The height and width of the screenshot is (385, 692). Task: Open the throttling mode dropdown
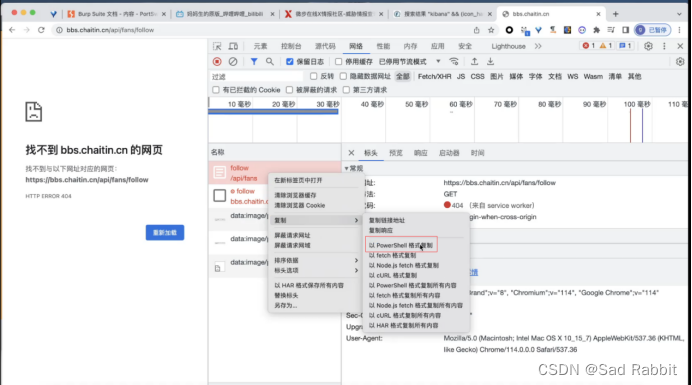410,62
